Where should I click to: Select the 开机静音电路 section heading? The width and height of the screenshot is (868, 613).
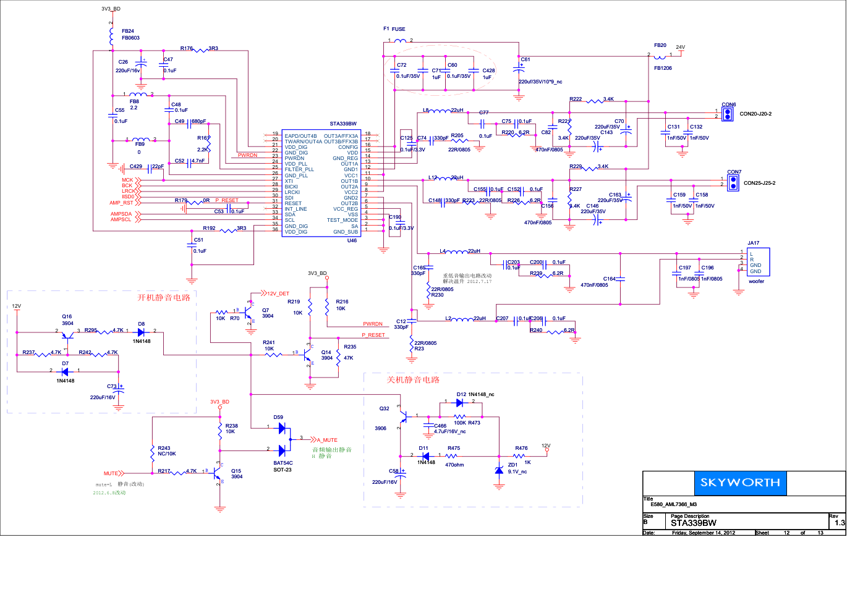tap(164, 298)
